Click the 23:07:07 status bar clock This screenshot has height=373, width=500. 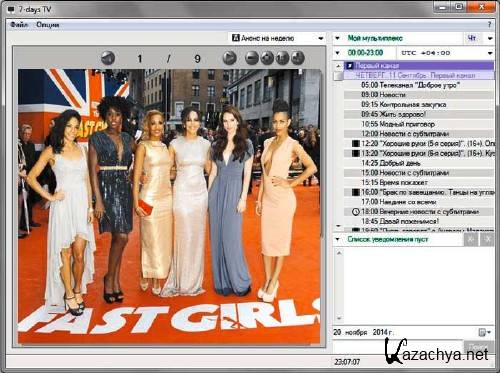347,362
